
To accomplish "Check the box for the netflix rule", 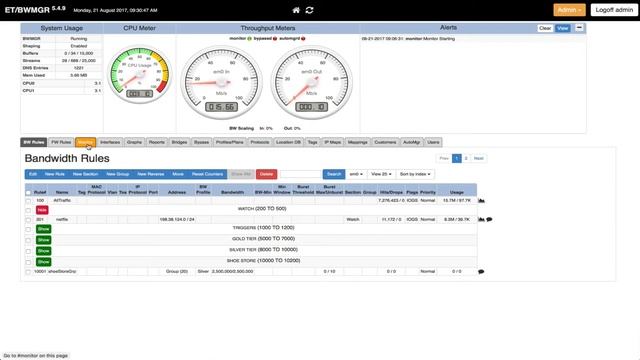I will pyautogui.click(x=28, y=220).
